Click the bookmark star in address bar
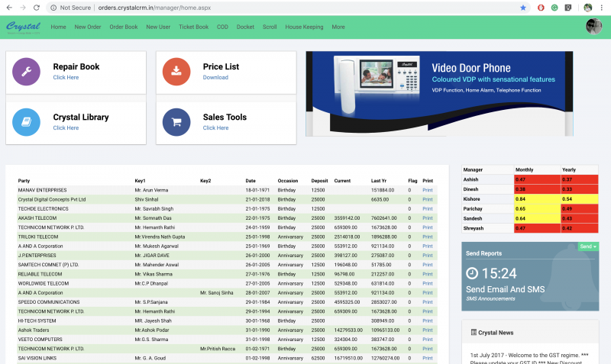 [523, 8]
